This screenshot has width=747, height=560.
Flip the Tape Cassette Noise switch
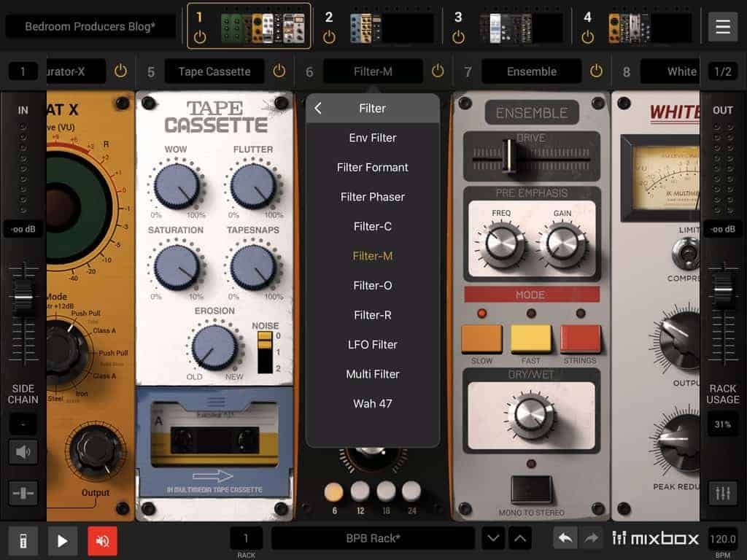(265, 352)
